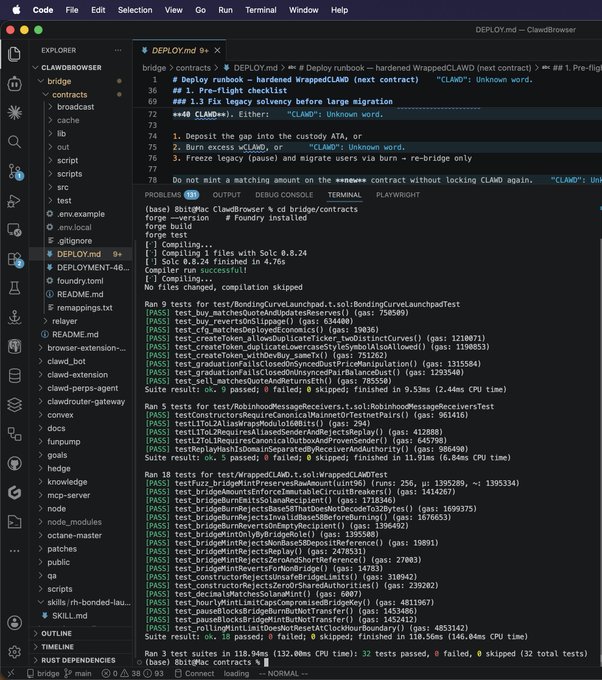Close the DEPLOY.md editor tab
This screenshot has width=602, height=680.
coord(217,51)
